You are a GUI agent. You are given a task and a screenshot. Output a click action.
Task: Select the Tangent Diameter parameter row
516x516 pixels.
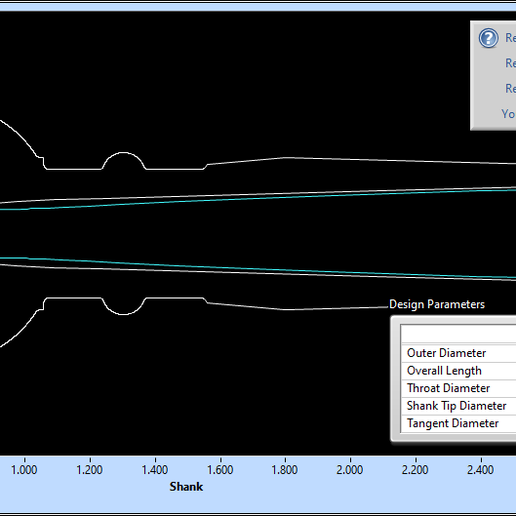click(458, 423)
